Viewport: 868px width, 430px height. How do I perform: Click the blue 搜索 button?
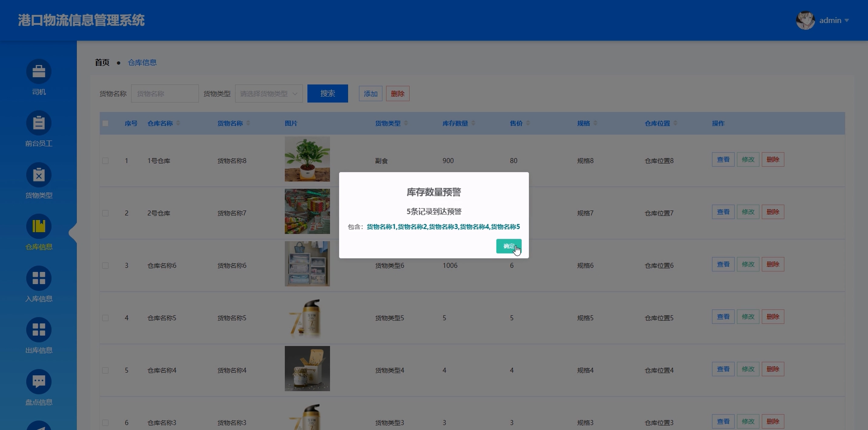tap(327, 94)
